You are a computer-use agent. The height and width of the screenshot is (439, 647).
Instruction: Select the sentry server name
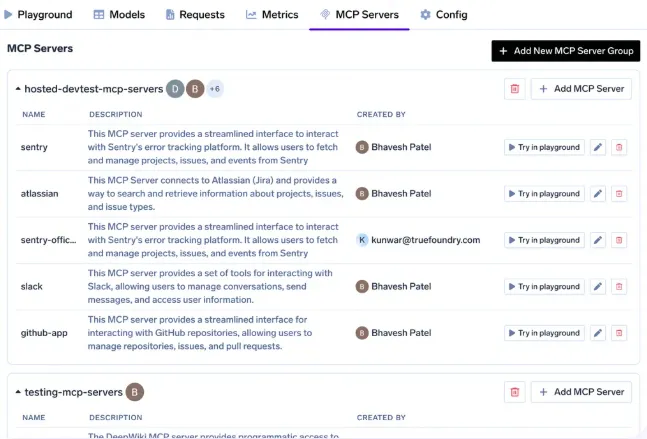click(x=34, y=147)
